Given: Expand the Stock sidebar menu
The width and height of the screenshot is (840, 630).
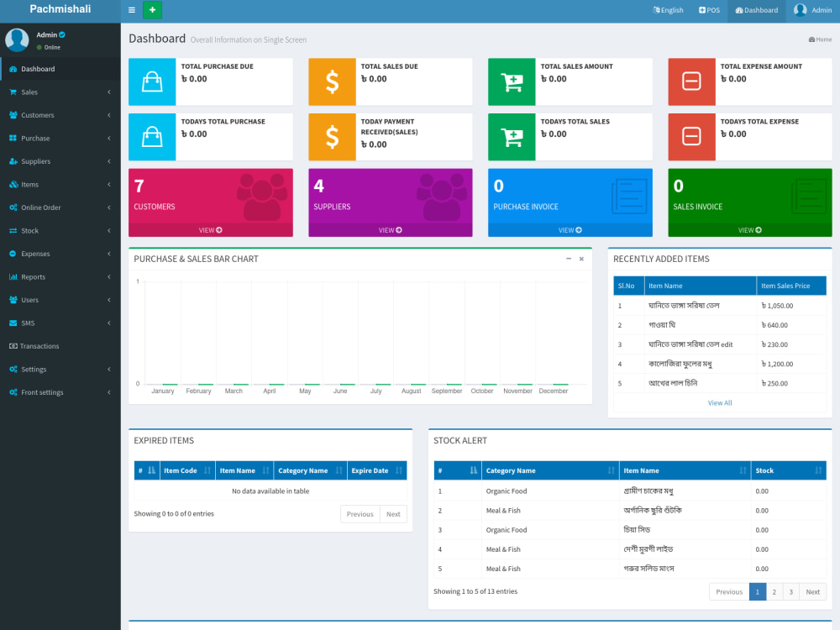Looking at the screenshot, I should 60,230.
